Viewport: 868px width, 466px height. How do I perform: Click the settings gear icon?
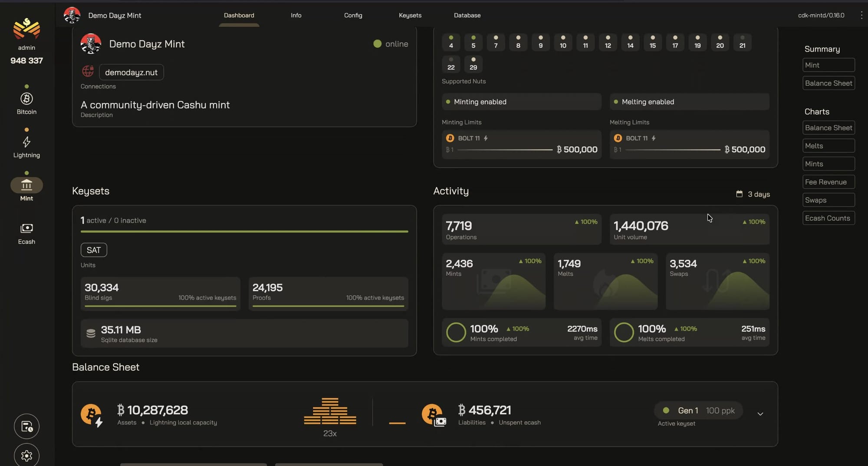click(x=26, y=455)
